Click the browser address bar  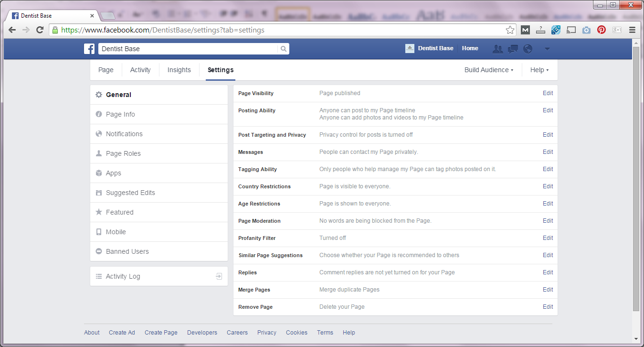point(282,30)
